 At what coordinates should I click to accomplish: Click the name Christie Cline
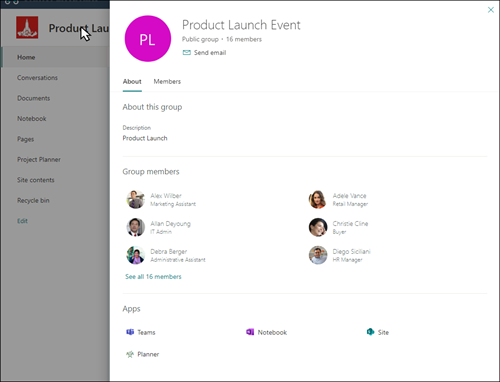350,224
